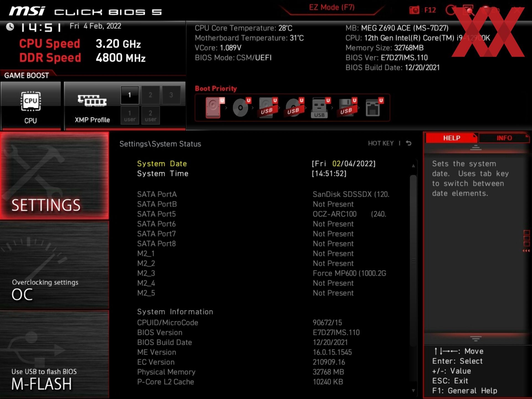Select the System Time entry
This screenshot has width=532, height=399.
click(x=163, y=174)
